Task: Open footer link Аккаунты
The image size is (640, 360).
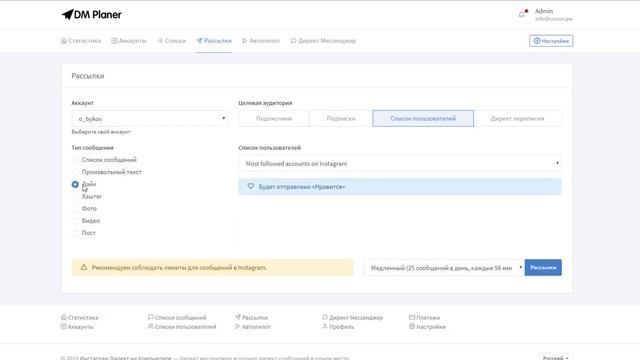Action: [x=77, y=327]
